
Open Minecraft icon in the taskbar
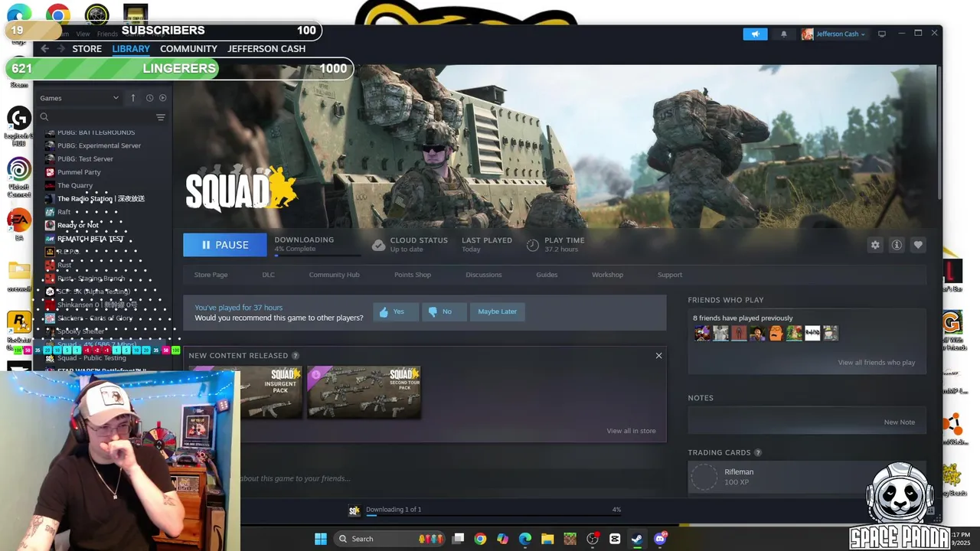(x=570, y=539)
